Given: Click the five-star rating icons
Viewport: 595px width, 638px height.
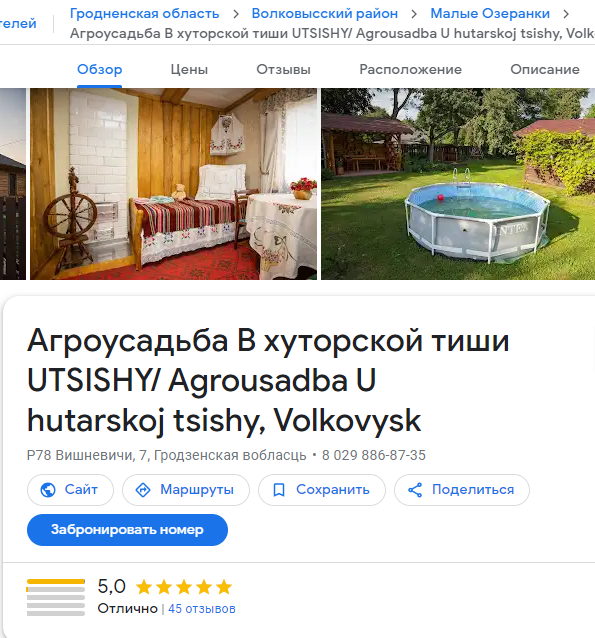Looking at the screenshot, I should tap(184, 587).
